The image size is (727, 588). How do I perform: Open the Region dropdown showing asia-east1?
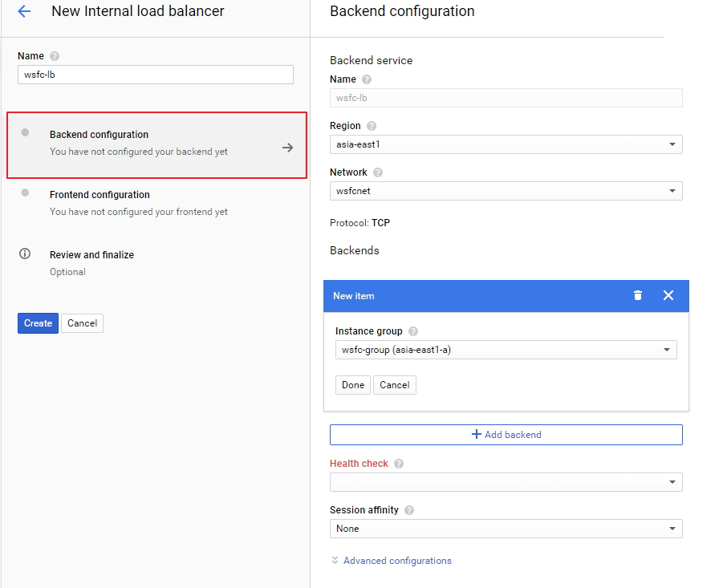pos(506,144)
